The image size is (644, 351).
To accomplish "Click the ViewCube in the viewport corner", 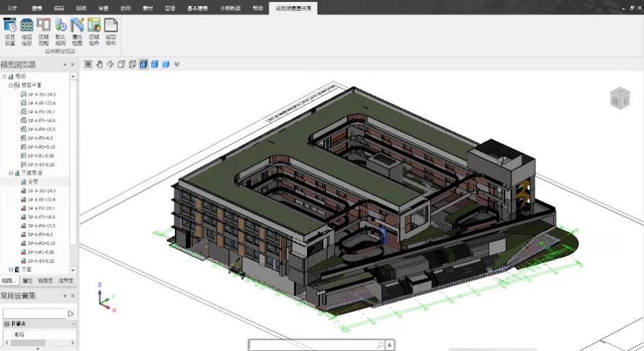I will coord(619,97).
